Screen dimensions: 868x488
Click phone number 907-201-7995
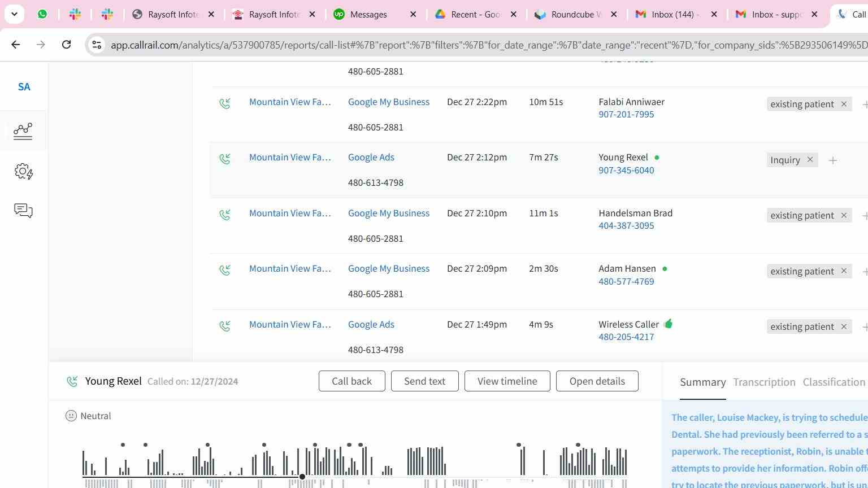coord(626,114)
